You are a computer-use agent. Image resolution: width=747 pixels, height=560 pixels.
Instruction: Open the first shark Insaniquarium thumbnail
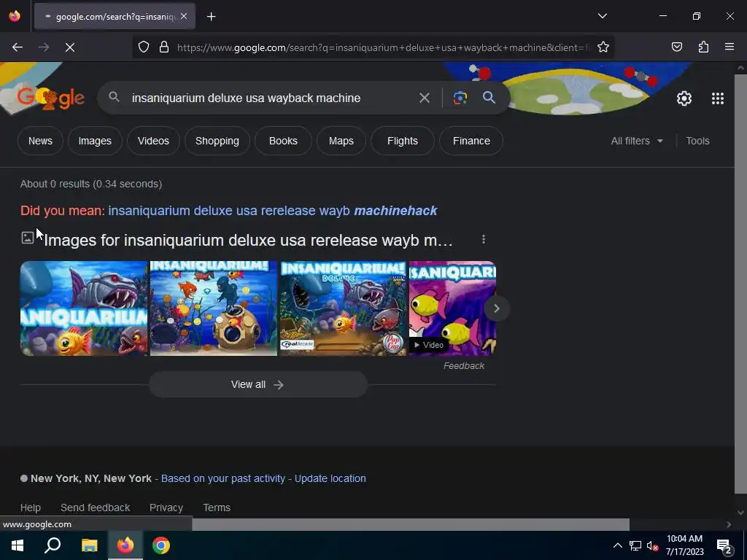84,308
